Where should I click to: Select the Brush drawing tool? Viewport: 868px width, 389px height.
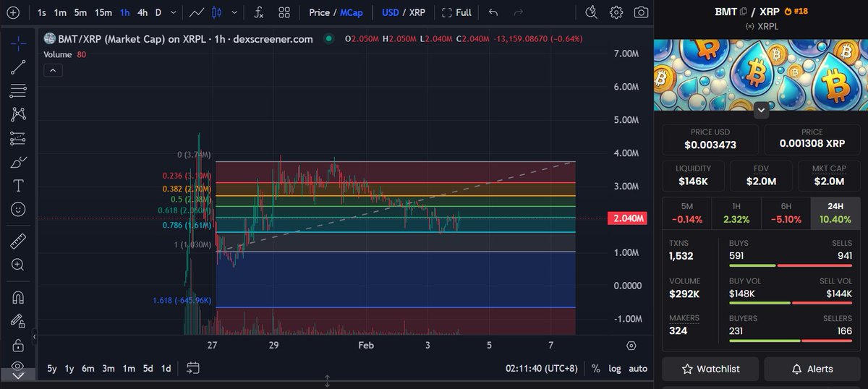19,162
